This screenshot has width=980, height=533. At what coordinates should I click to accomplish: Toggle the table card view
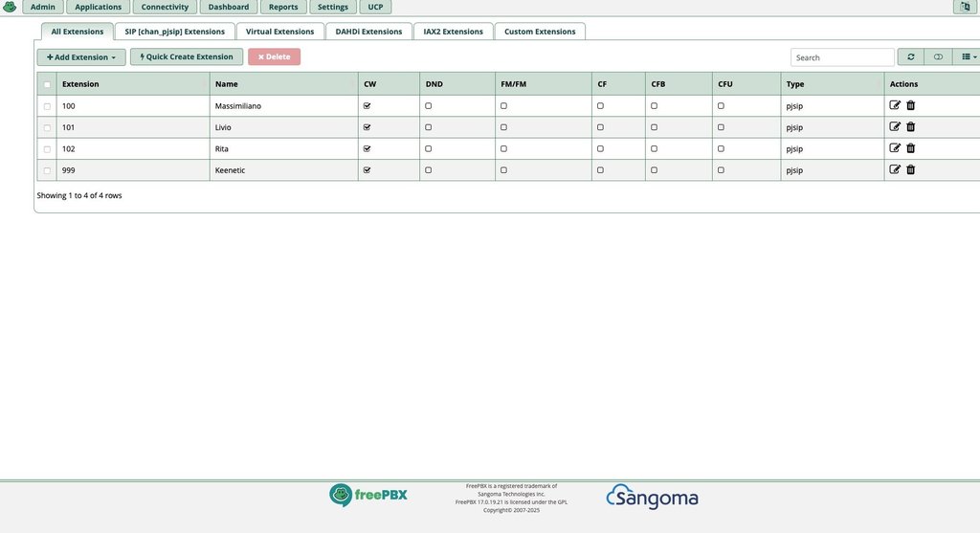click(938, 56)
